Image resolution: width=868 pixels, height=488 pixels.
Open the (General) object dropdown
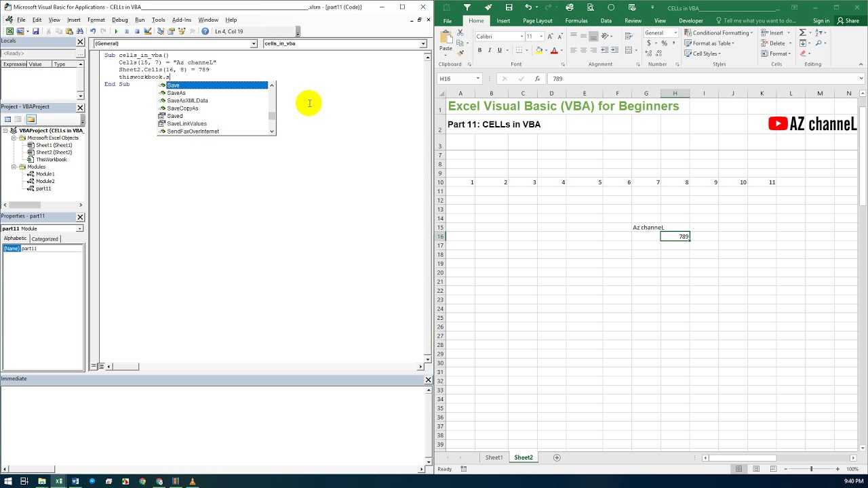coord(254,43)
